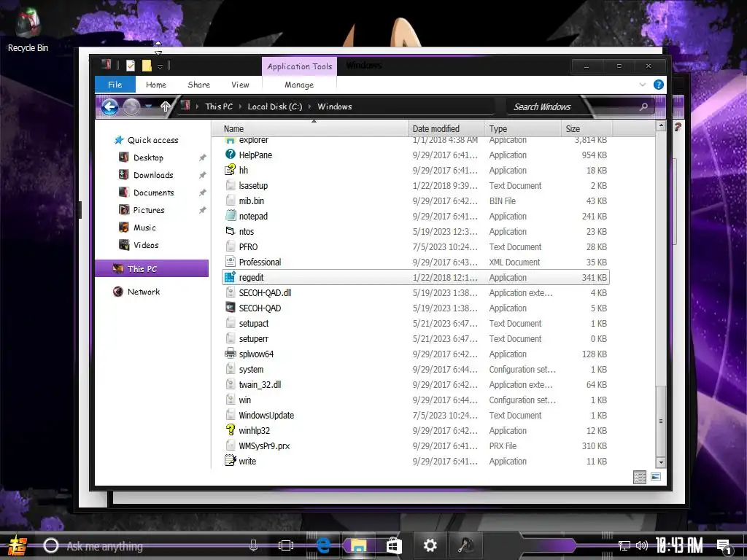Expand path after Local Disk breadcrumb
Viewport: 747px width, 560px height.
[309, 106]
